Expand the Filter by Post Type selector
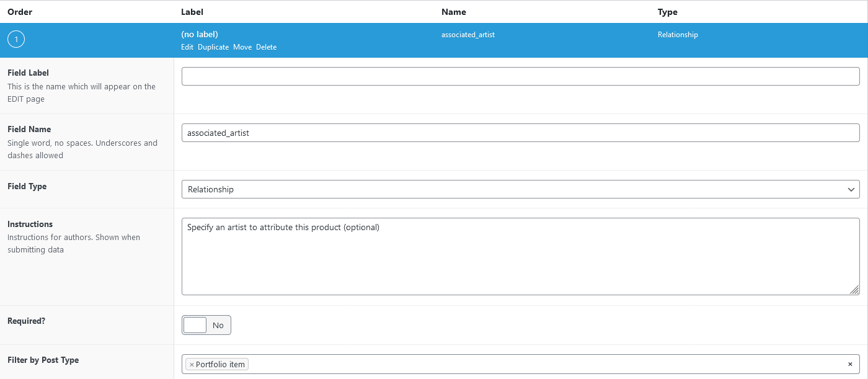Screen dimensions: 868x379 pos(520,364)
